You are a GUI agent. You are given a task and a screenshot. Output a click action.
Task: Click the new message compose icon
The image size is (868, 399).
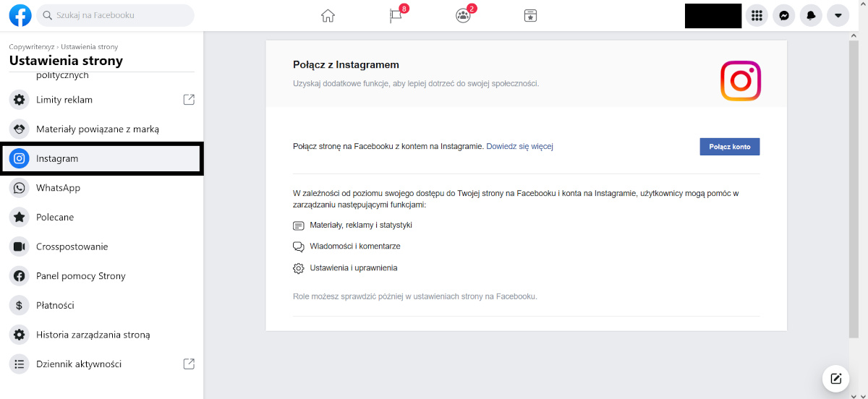[x=835, y=378]
